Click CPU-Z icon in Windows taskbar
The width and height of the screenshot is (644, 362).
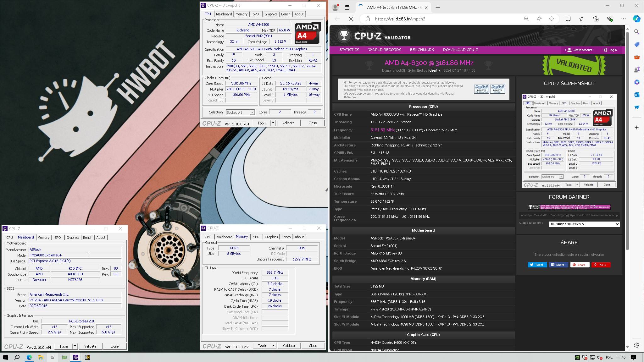(76, 357)
